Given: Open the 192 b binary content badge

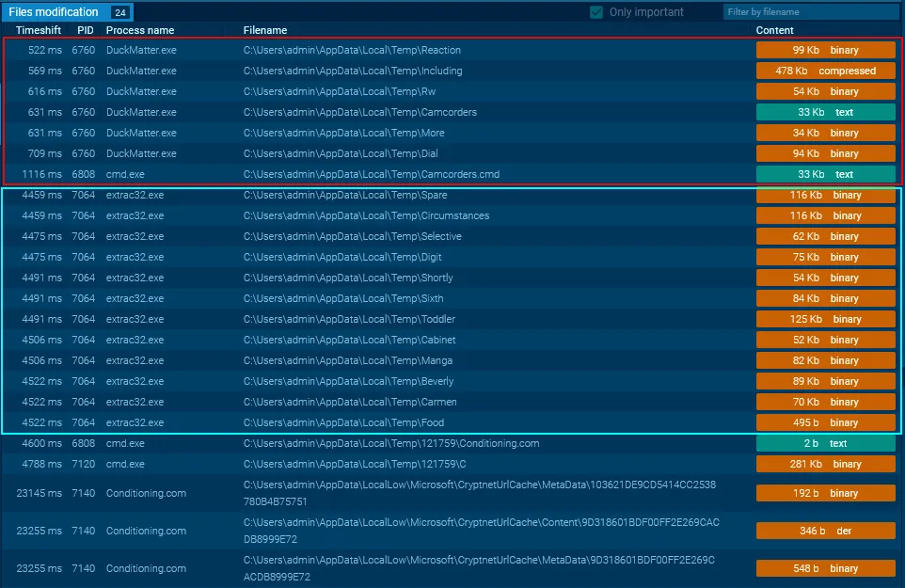Looking at the screenshot, I should [825, 493].
